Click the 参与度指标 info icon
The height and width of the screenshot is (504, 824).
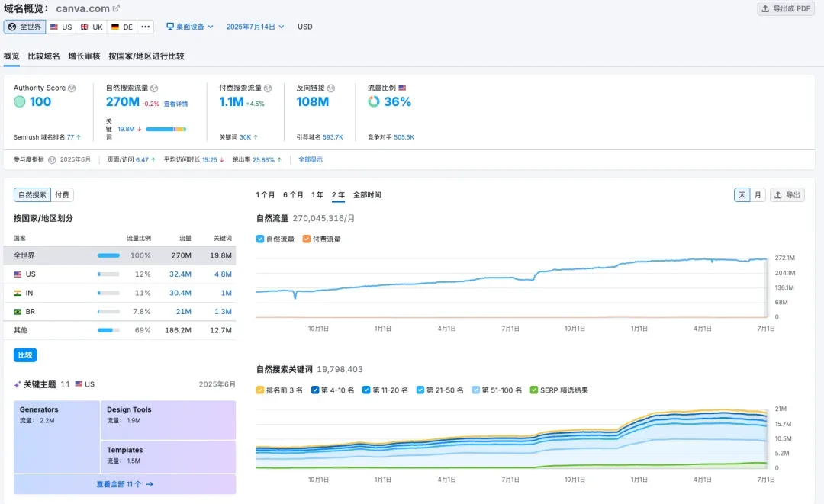pyautogui.click(x=52, y=159)
